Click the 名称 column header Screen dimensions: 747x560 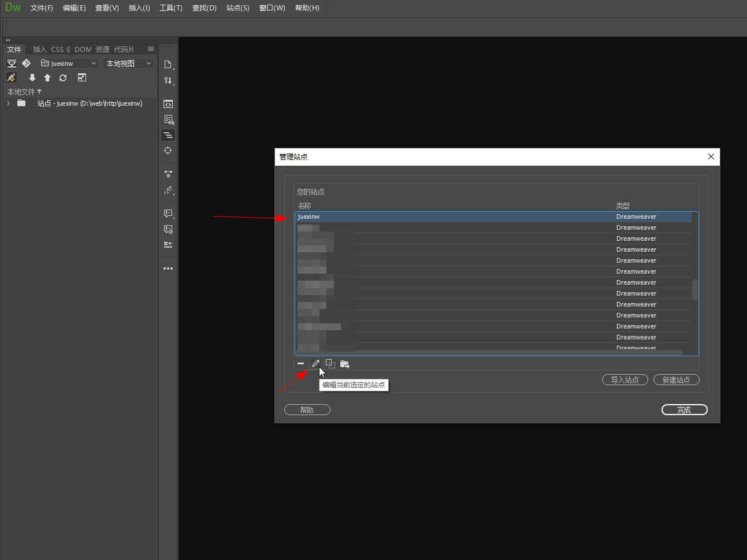coord(304,206)
